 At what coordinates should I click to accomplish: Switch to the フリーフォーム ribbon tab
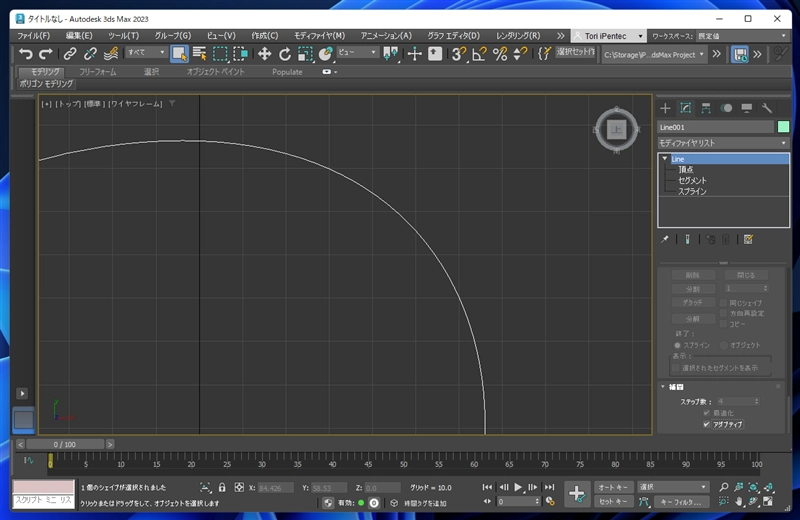coord(97,72)
